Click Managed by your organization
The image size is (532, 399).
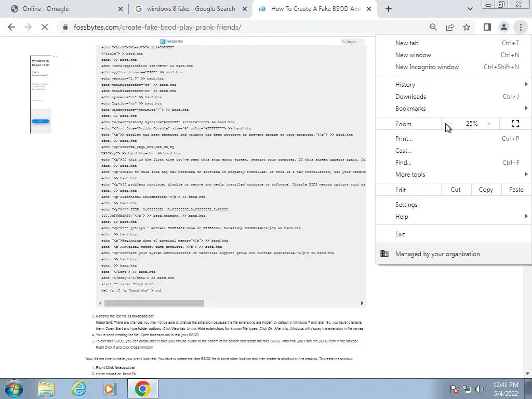[454, 254]
